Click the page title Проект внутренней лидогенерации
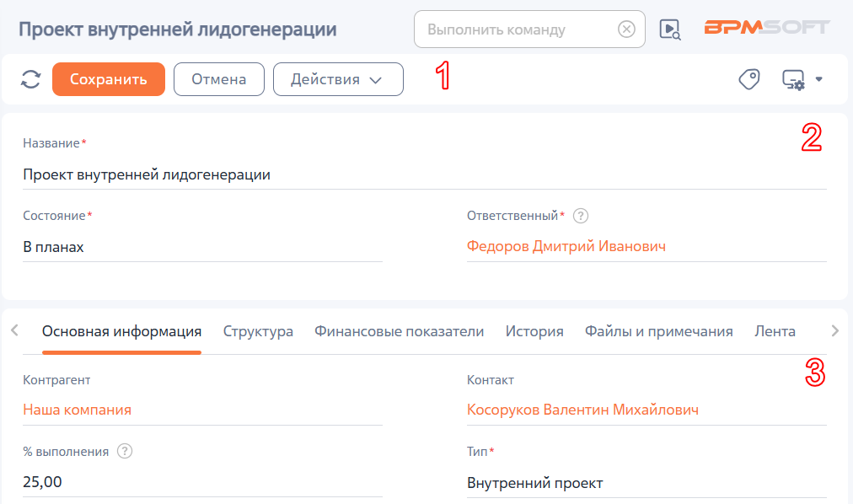 [177, 29]
